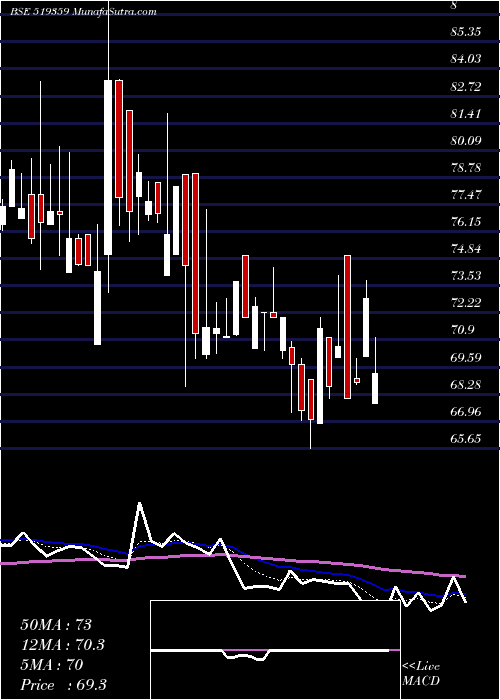Select the 84.03 price level label
The image size is (500, 700).
click(x=466, y=59)
